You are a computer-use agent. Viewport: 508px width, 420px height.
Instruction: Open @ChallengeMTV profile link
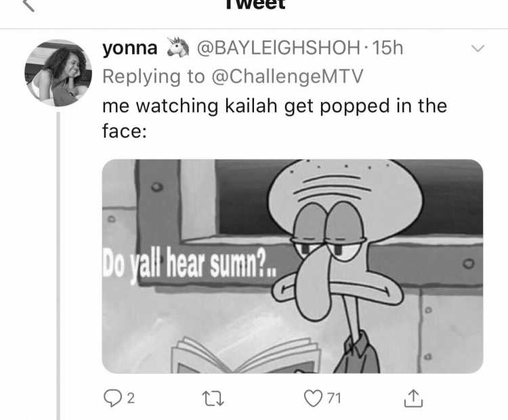[x=287, y=77]
